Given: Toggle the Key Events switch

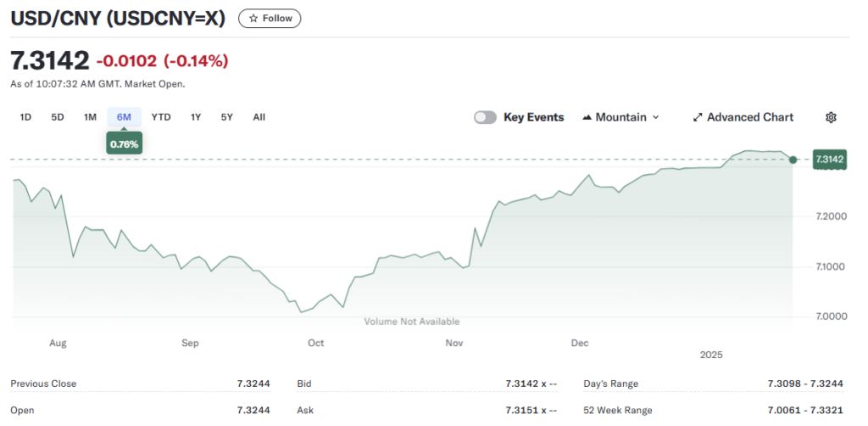Looking at the screenshot, I should coord(485,117).
